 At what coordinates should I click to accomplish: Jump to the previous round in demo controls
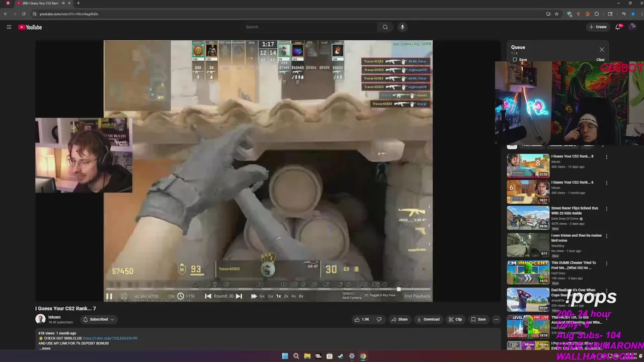coord(208,296)
